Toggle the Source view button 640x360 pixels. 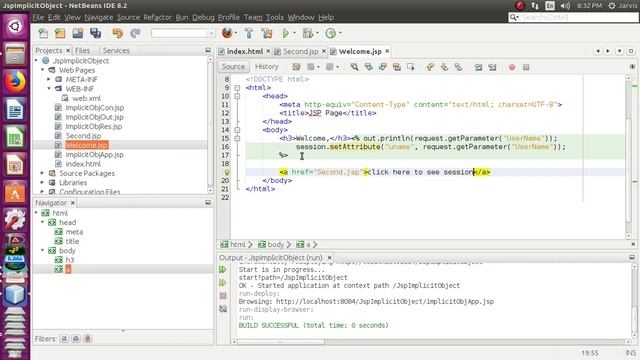pyautogui.click(x=233, y=67)
